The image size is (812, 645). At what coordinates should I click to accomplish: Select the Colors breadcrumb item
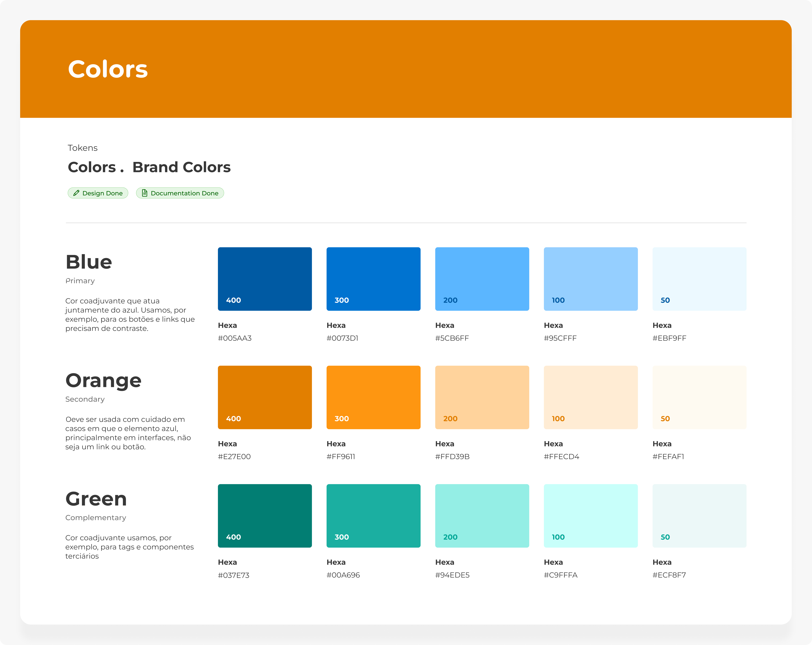(93, 167)
